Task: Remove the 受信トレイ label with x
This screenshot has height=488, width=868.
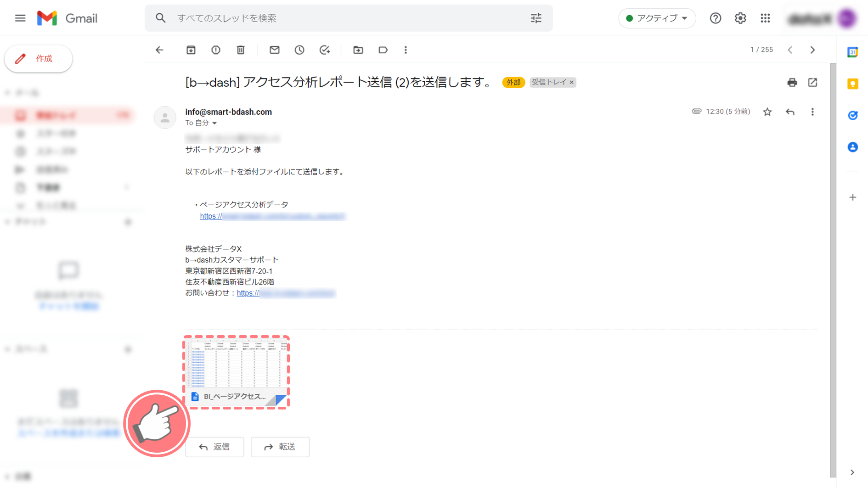Action: (x=572, y=82)
